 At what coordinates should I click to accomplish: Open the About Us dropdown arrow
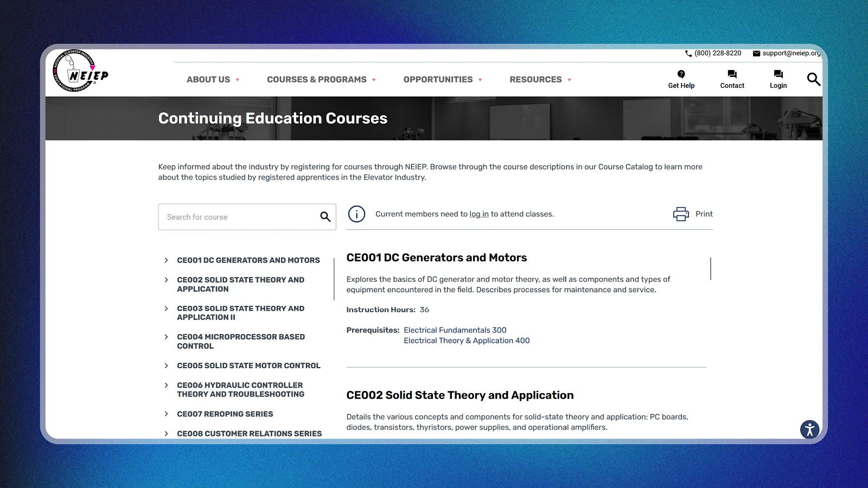click(237, 80)
